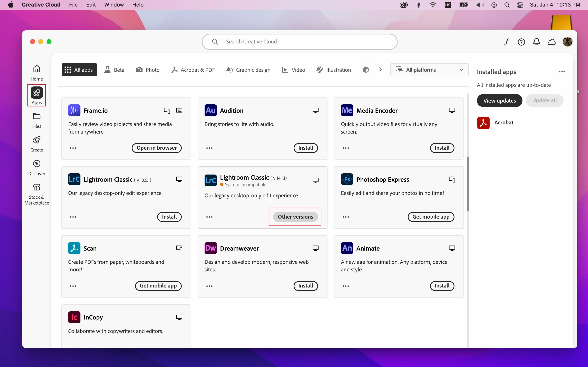The width and height of the screenshot is (588, 367).
Task: Go to Discover in sidebar
Action: pos(37,167)
